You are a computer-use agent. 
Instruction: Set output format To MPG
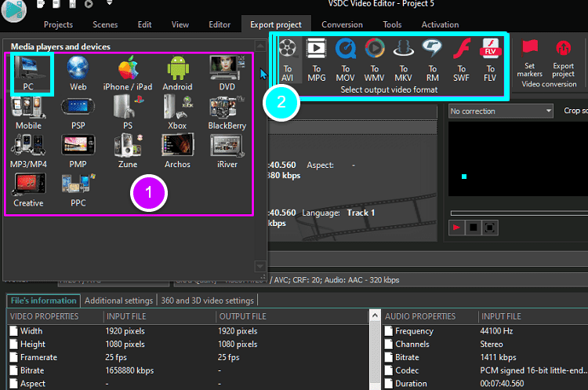pos(316,60)
